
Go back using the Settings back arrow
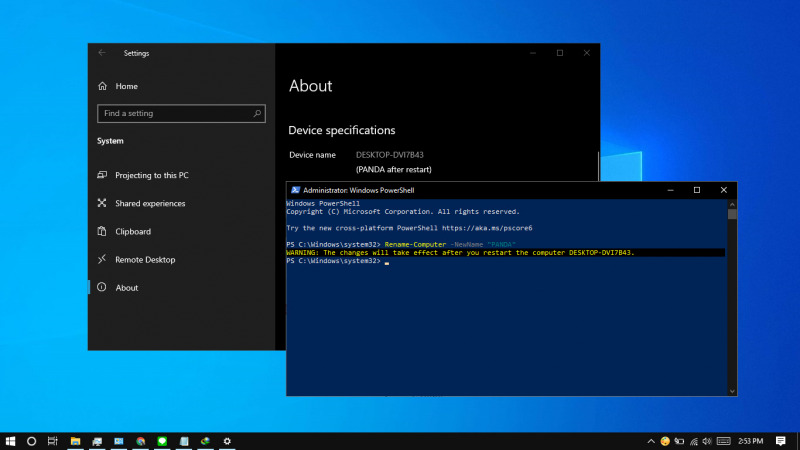[102, 53]
